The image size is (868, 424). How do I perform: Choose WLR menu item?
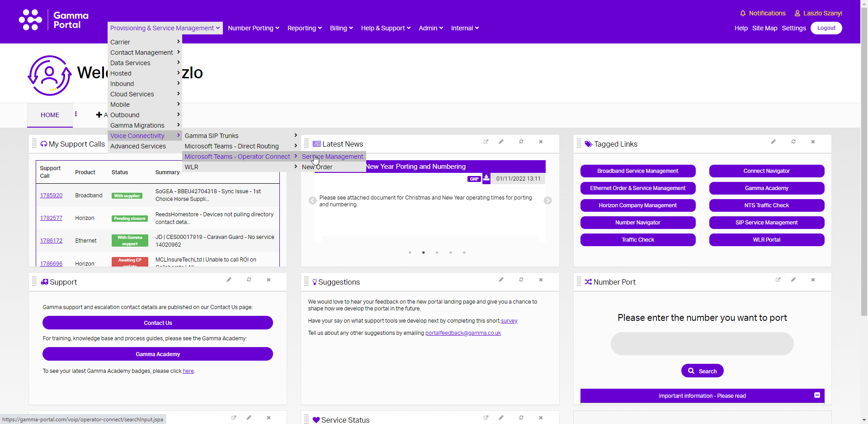coord(241,167)
